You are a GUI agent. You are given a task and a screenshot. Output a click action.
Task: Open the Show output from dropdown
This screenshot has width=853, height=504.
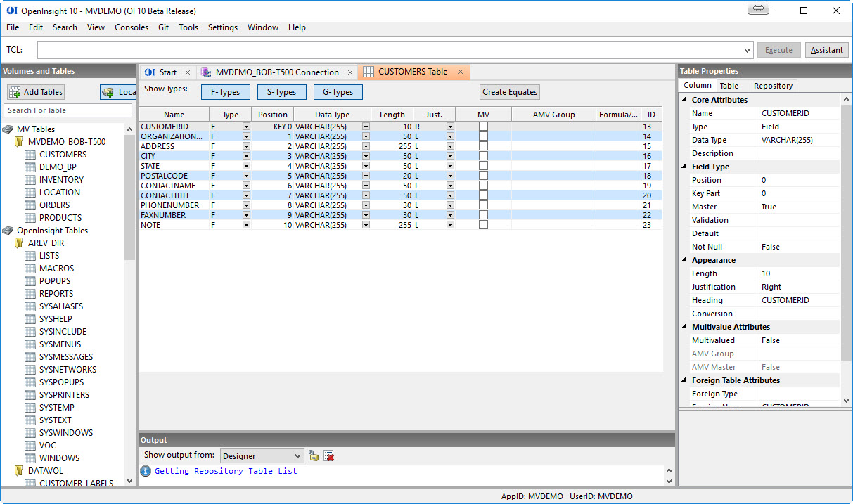click(x=297, y=456)
